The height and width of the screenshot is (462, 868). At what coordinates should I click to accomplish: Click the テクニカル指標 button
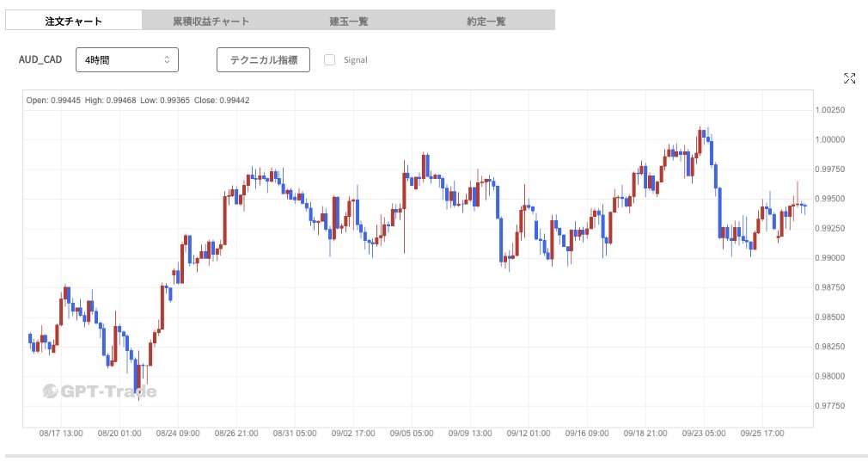click(x=264, y=60)
